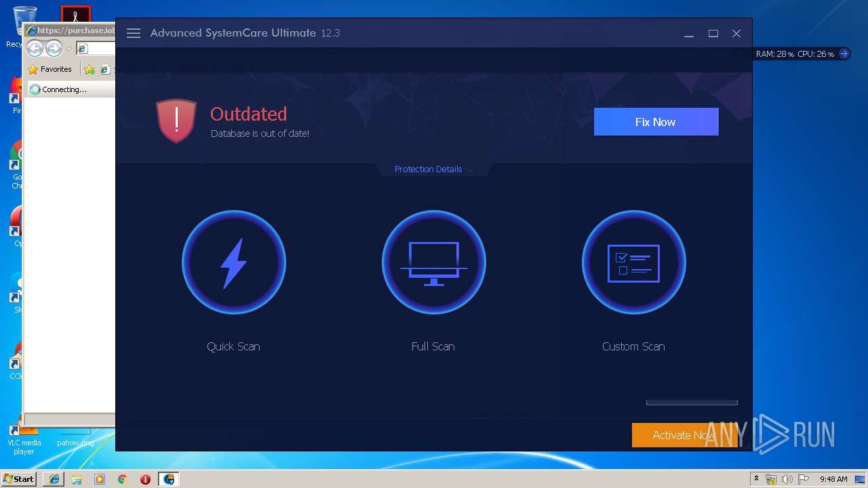868x488 pixels.
Task: Click the Custom Scan label
Action: point(633,346)
